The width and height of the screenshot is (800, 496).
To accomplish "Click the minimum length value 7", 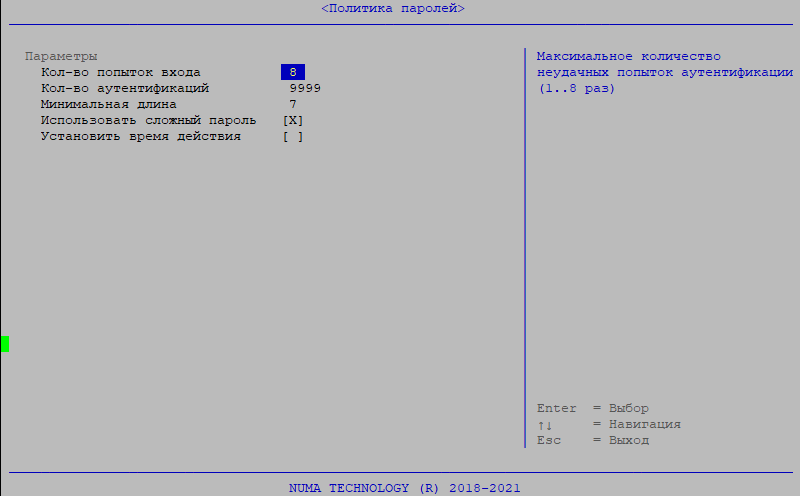I will pyautogui.click(x=293, y=104).
